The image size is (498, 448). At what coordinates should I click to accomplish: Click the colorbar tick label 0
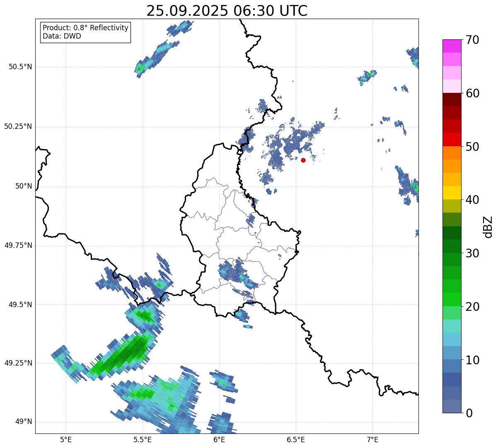[469, 413]
